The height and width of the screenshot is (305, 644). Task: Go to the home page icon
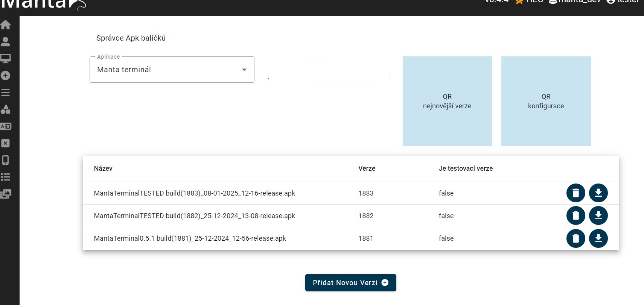tap(6, 25)
